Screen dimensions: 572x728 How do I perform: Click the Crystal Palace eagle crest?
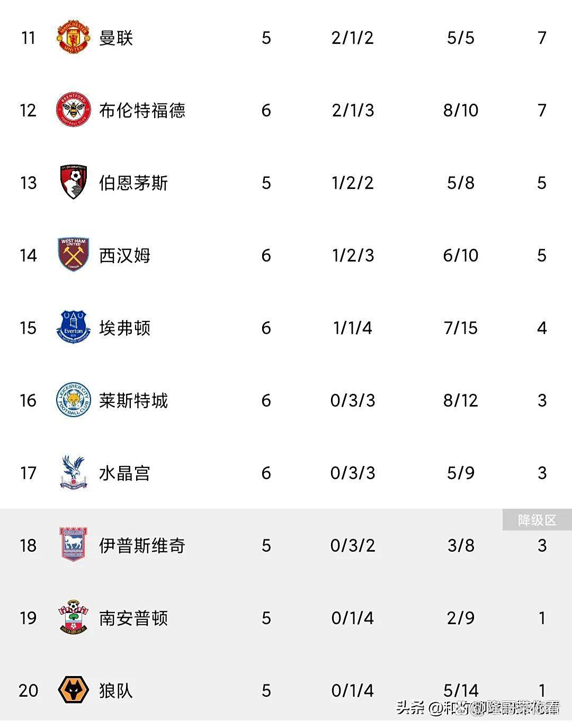73,473
